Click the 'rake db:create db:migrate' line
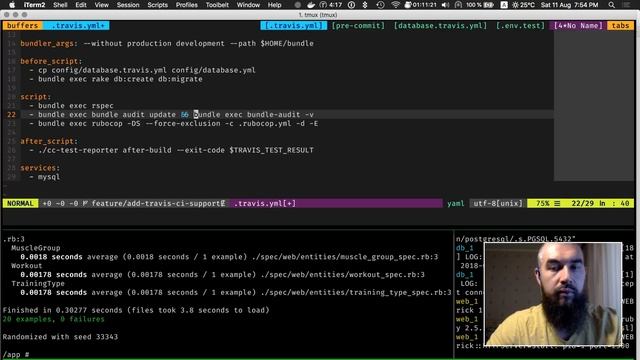 coord(116,79)
